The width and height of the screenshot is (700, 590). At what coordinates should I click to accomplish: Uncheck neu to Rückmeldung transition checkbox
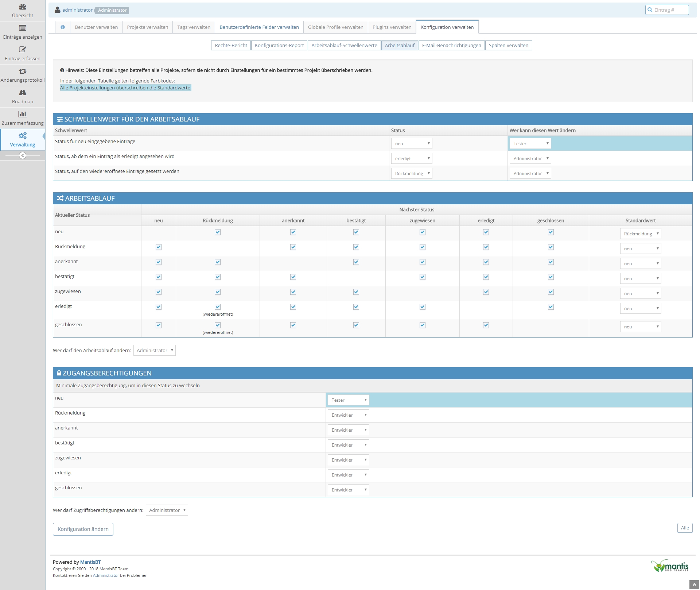[x=218, y=232]
